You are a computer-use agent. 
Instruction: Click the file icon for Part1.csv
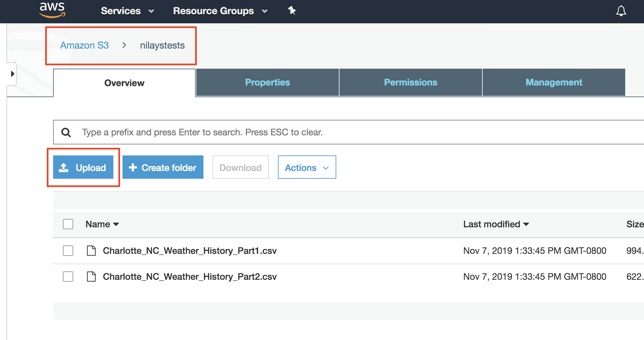click(x=91, y=251)
